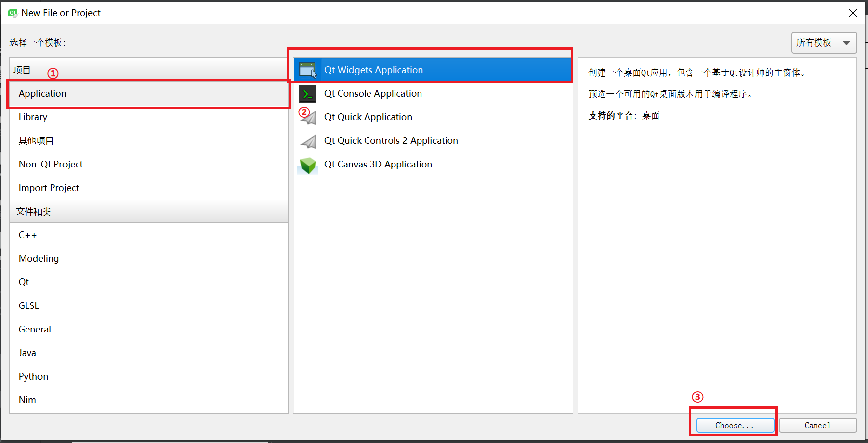Screen dimensions: 868x443
Task: Click the Qt Creator logo in title bar
Action: pyautogui.click(x=13, y=13)
